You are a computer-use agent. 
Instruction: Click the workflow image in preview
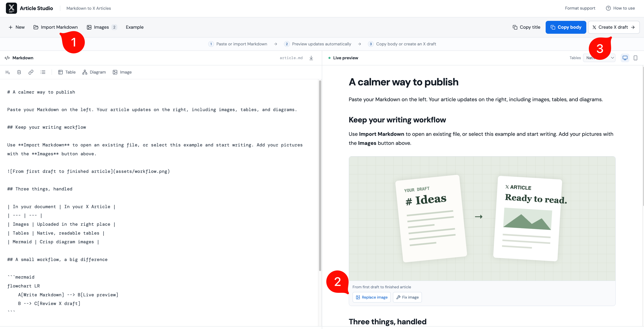pyautogui.click(x=482, y=218)
